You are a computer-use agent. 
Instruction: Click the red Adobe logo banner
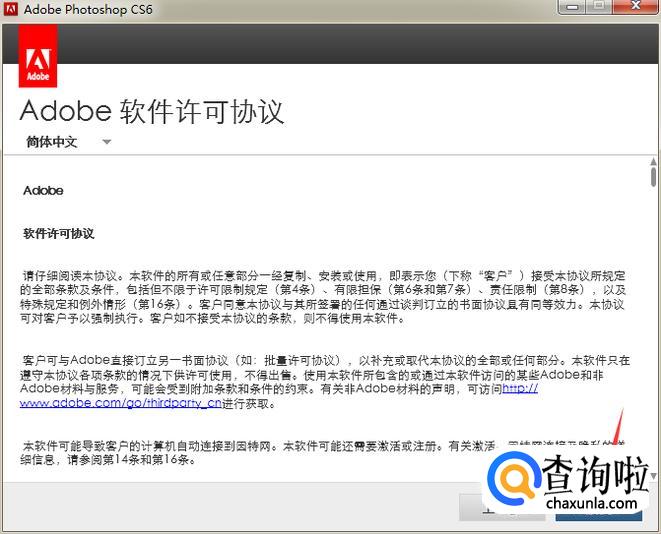[38, 56]
